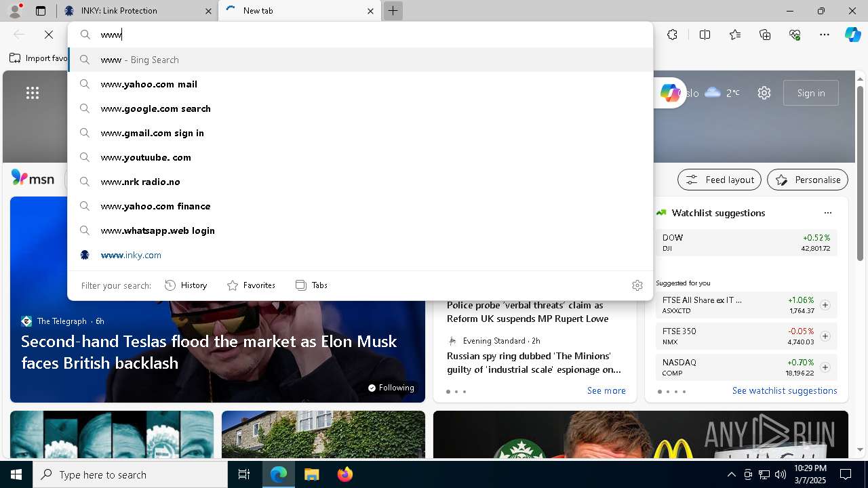
Task: Open the Copilot icon on the MSN header
Action: pos(670,93)
